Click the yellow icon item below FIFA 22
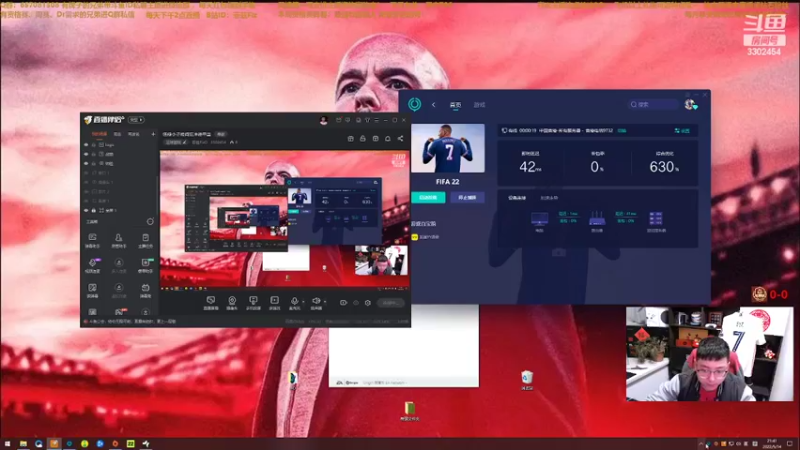Screen dimensions: 800x450 426,237
